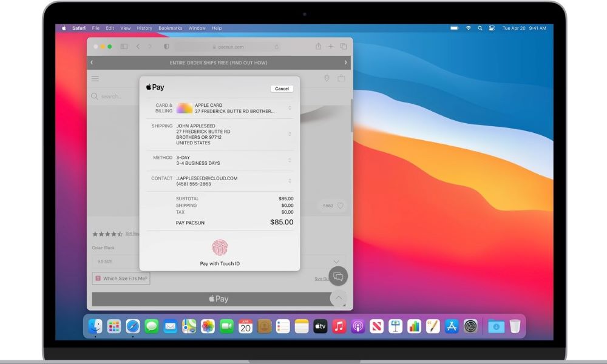The height and width of the screenshot is (364, 607).
Task: Expand the size selection dropdown chevron
Action: pyautogui.click(x=336, y=261)
